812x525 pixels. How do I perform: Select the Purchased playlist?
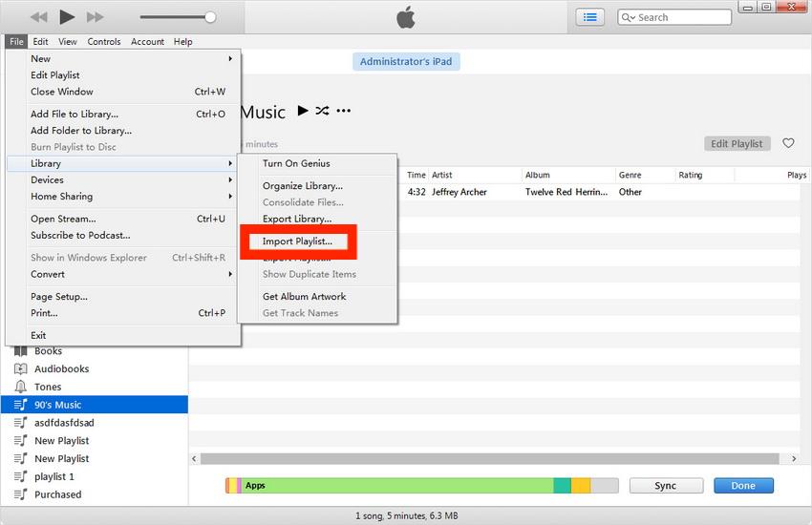pos(95,494)
